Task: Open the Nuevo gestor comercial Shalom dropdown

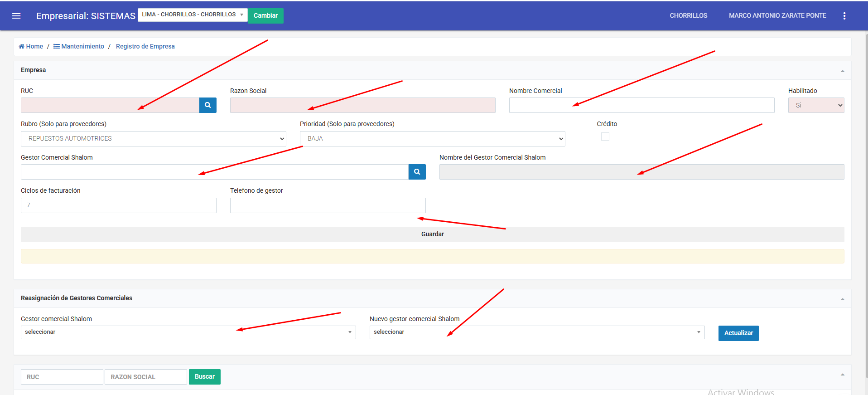Action: [537, 332]
